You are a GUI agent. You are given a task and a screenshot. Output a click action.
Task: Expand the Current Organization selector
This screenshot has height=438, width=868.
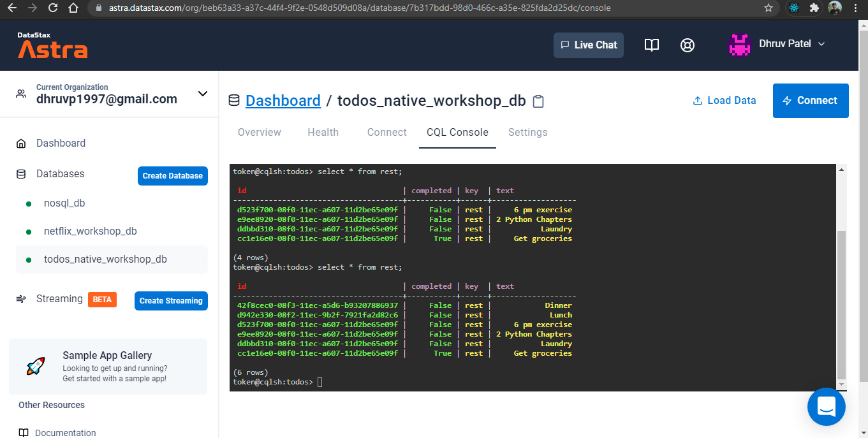203,94
